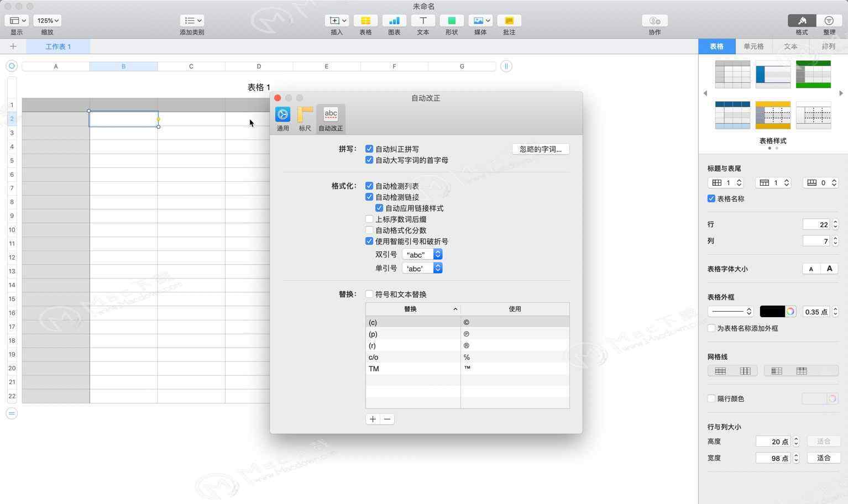
Task: Insert a text box via 文本 icon
Action: pos(423,21)
